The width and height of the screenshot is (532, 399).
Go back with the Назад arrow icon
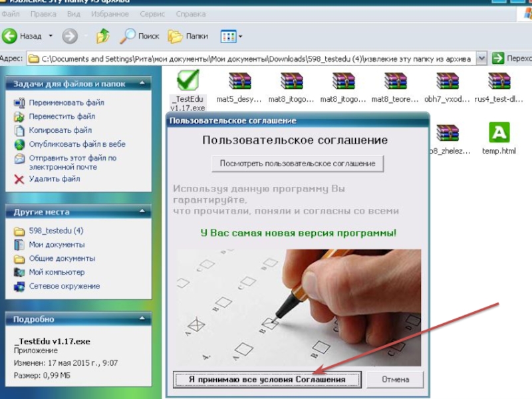click(9, 36)
